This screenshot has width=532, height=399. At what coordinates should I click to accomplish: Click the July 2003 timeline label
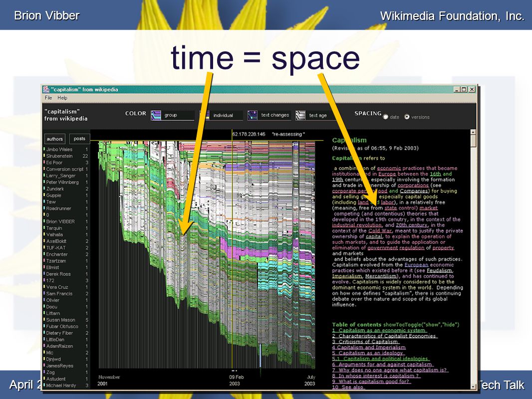point(310,381)
